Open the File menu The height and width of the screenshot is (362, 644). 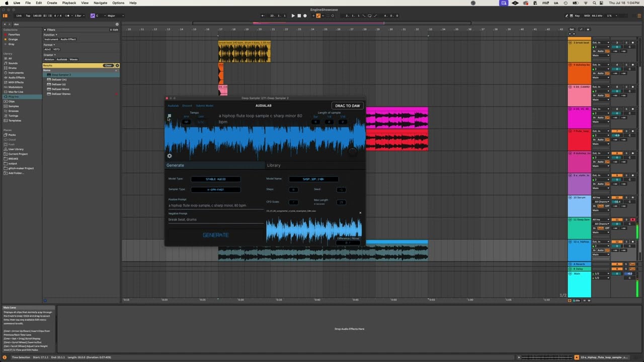coord(28,3)
